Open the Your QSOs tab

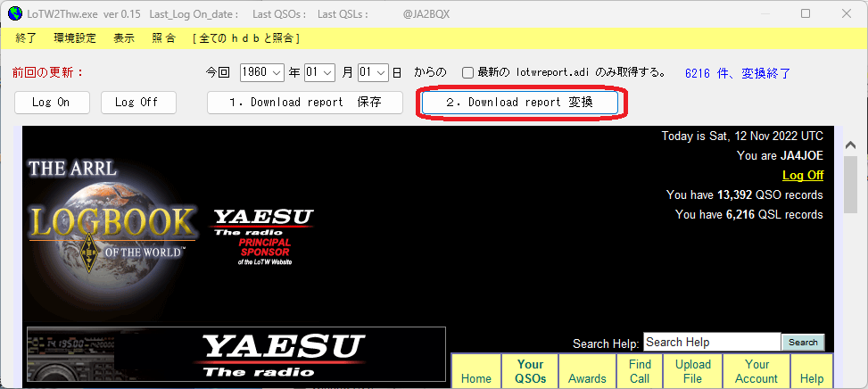point(530,371)
